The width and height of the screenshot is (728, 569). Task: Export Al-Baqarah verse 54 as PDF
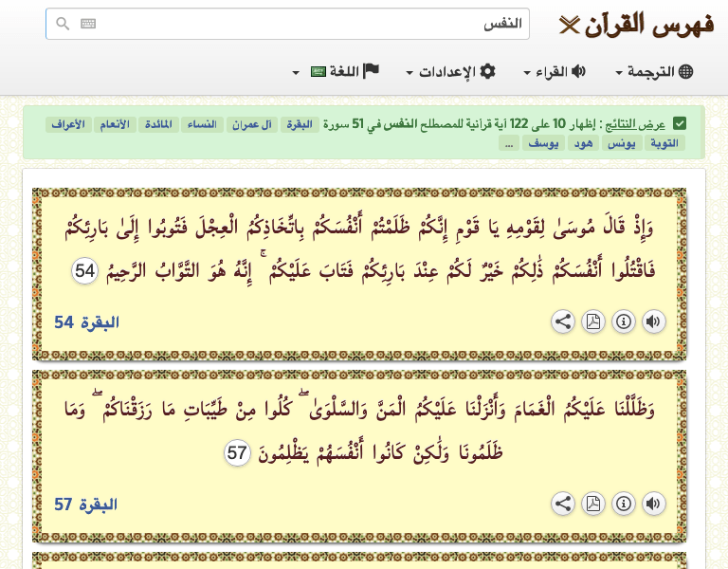click(592, 321)
